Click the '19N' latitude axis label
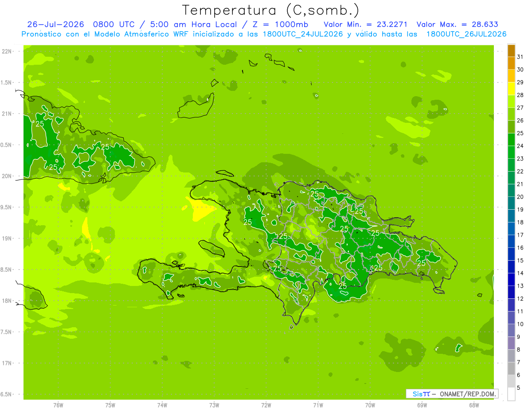 coord(8,239)
